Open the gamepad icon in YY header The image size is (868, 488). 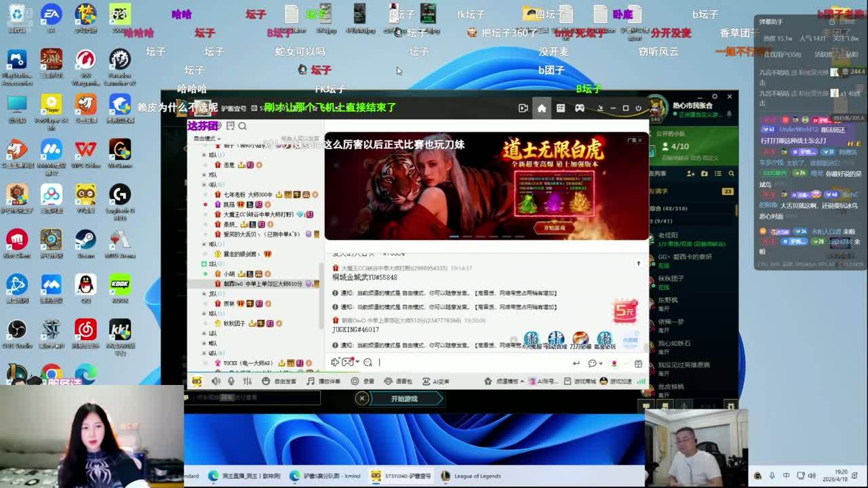(x=580, y=108)
